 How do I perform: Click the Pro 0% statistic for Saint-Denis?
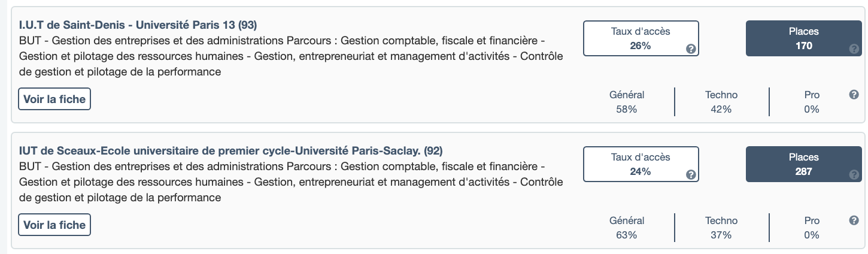click(812, 102)
